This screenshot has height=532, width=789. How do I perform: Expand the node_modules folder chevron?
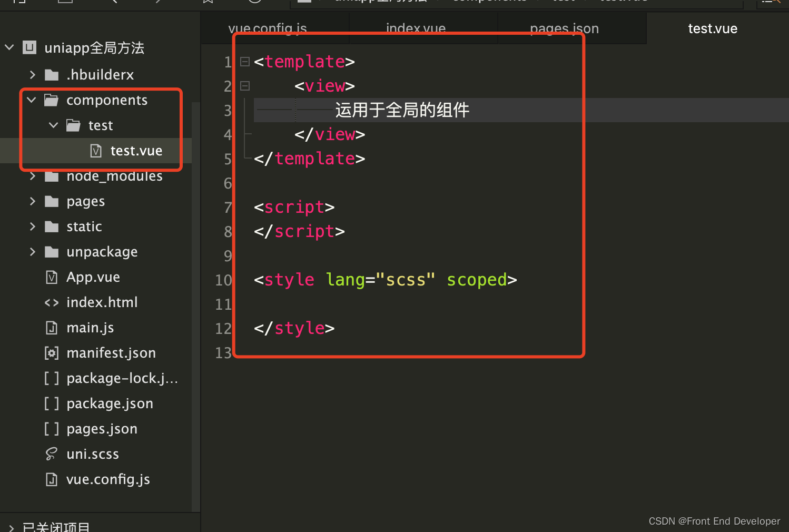point(33,176)
